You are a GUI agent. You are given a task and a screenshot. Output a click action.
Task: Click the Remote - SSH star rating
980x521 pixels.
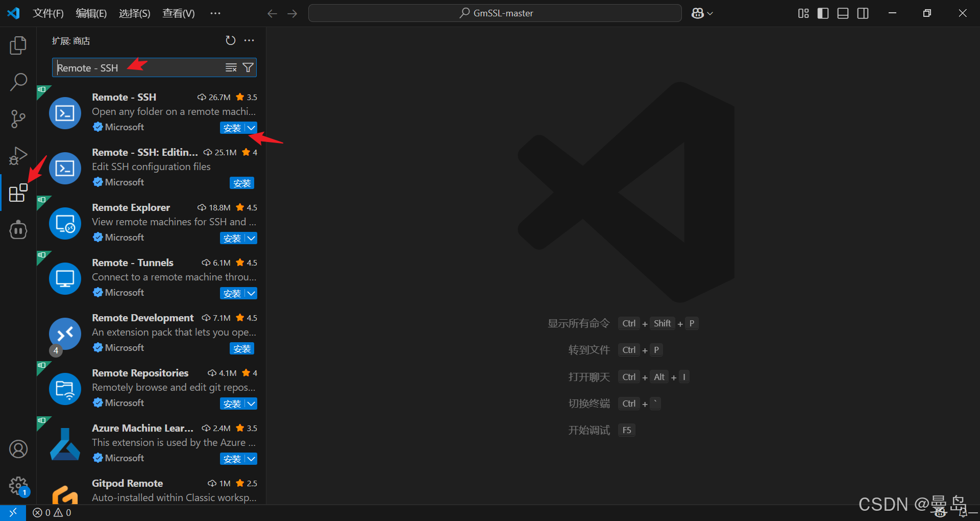point(247,97)
